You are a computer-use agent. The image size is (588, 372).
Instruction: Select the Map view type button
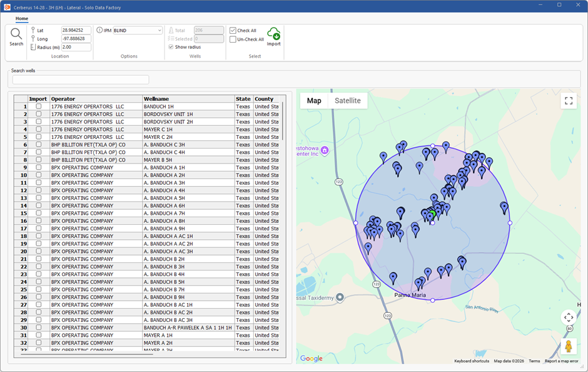click(x=314, y=101)
